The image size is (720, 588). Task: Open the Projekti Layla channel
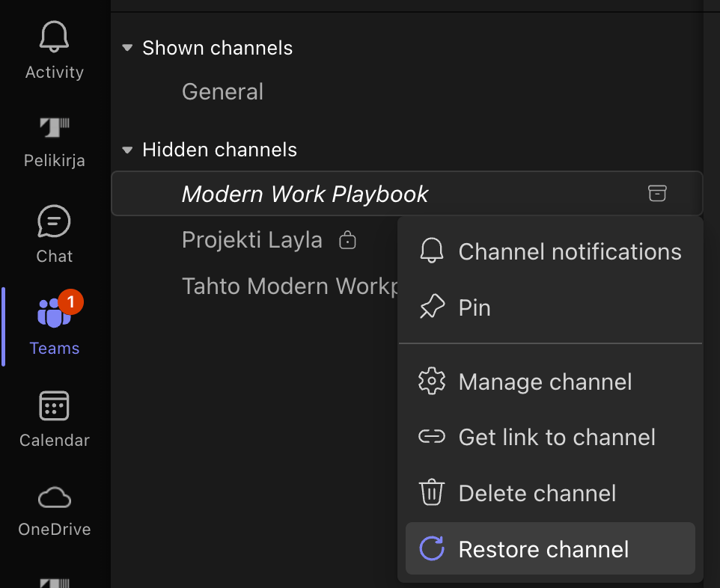coord(251,240)
